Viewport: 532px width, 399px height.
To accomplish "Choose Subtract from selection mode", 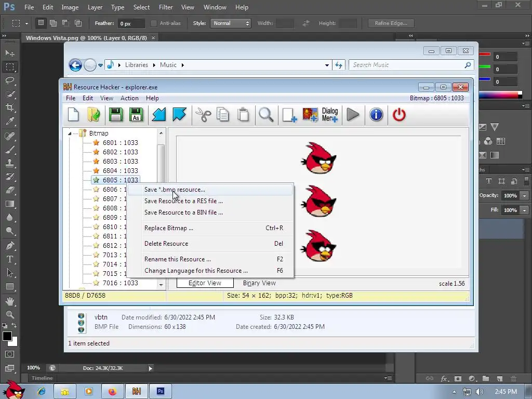I will tap(66, 23).
